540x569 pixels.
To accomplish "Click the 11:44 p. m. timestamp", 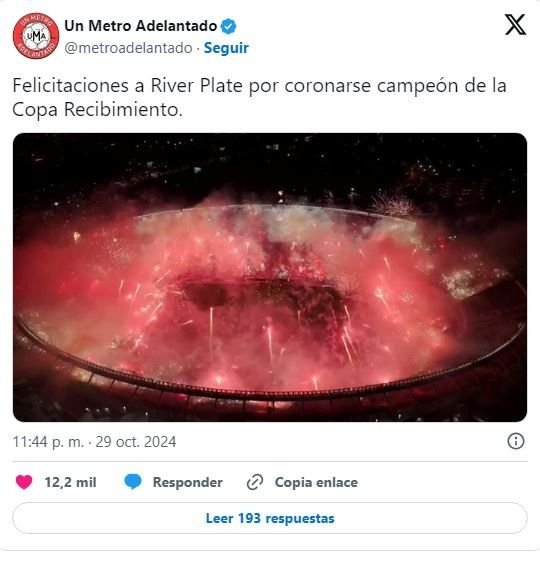I will (48, 442).
